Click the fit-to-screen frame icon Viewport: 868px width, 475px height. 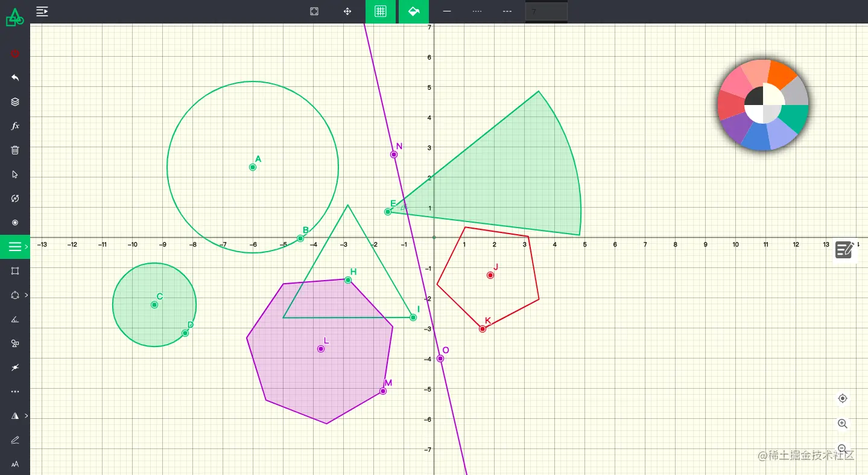point(314,11)
